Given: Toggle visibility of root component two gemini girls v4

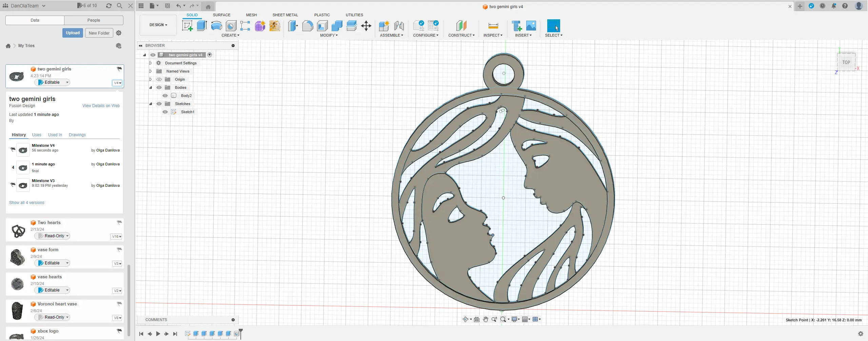Looking at the screenshot, I should (153, 55).
